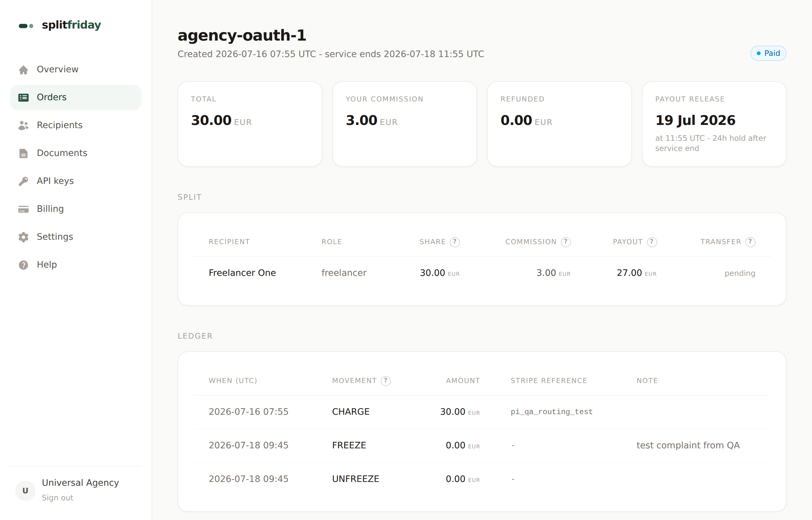Click the Total 30.00 EUR card
Screen dimensions: 812x520
click(x=250, y=124)
